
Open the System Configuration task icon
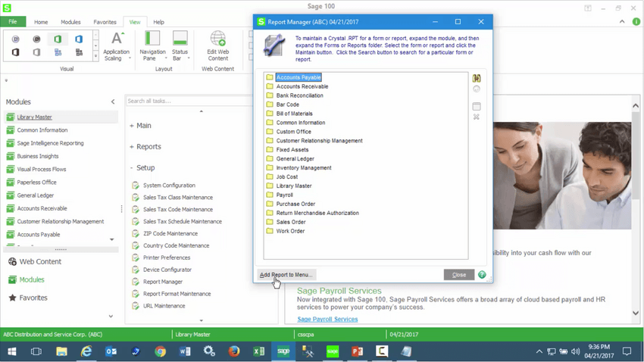[x=136, y=186]
